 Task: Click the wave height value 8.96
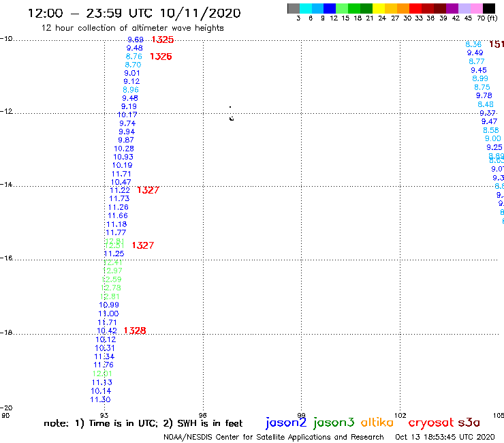tap(131, 90)
